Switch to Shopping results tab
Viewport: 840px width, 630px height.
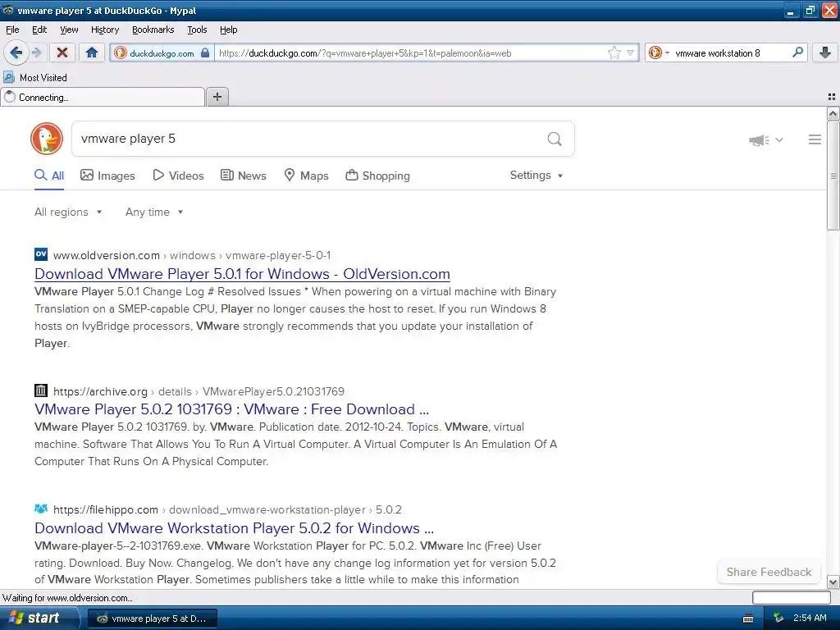coord(377,176)
